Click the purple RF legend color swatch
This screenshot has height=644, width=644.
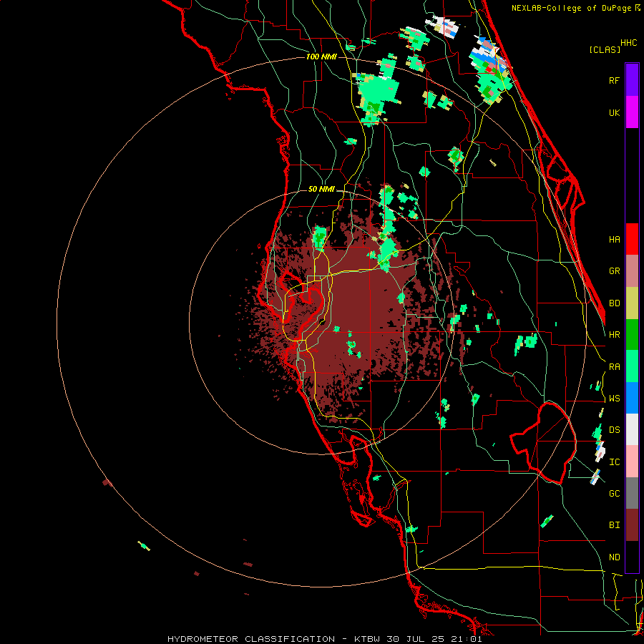[632, 80]
